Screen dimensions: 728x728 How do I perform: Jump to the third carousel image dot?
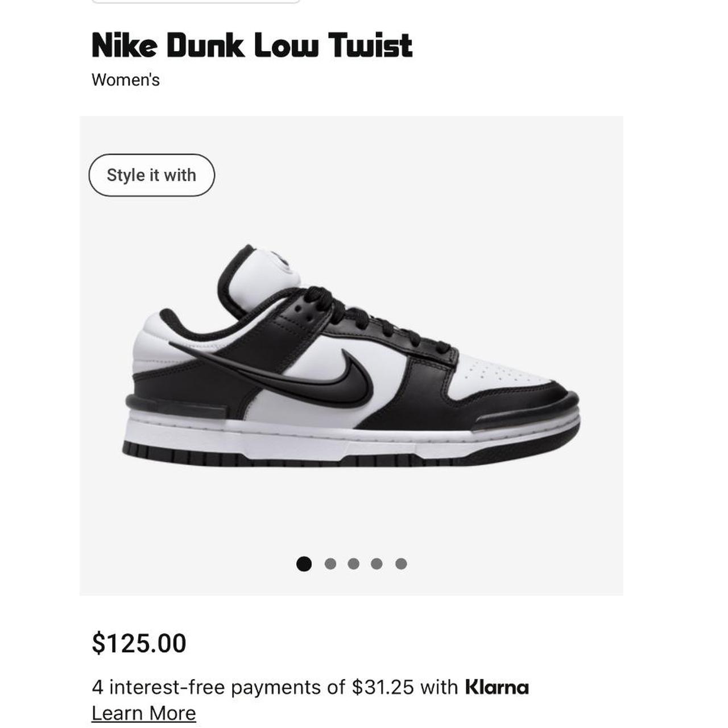point(353,564)
